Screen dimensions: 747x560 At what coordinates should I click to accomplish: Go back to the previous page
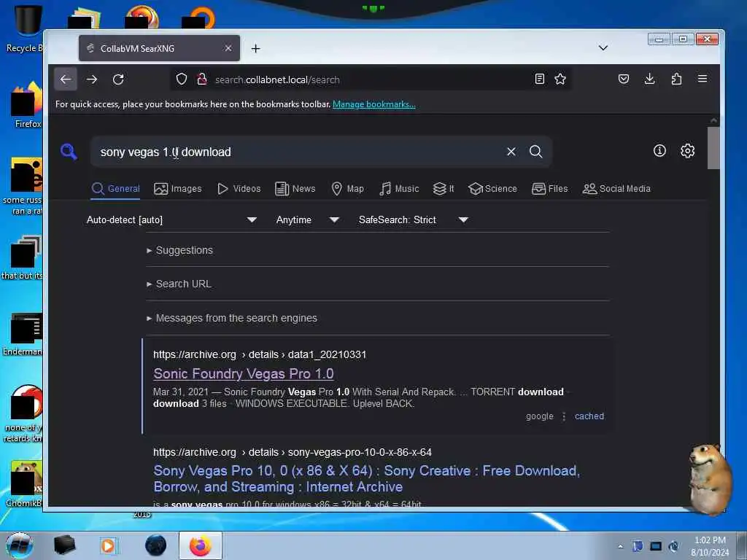coord(66,79)
